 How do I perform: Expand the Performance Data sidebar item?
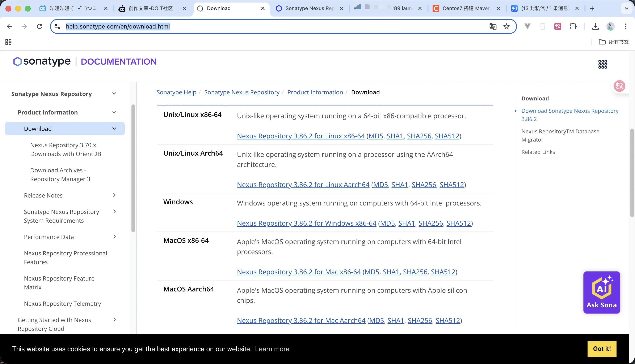pos(114,237)
